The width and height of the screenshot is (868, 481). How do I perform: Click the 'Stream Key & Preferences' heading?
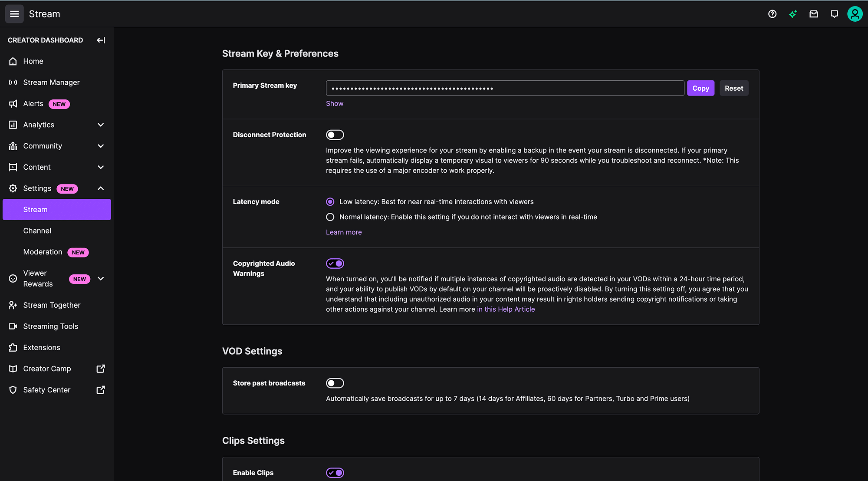pos(280,53)
